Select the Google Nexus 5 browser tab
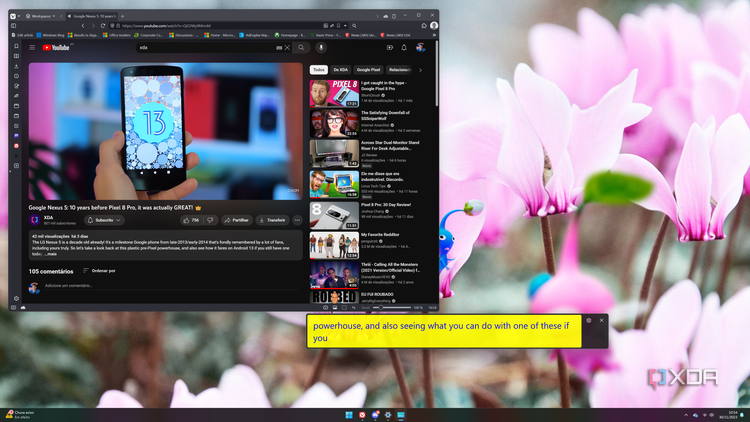The width and height of the screenshot is (750, 422). coord(92,16)
